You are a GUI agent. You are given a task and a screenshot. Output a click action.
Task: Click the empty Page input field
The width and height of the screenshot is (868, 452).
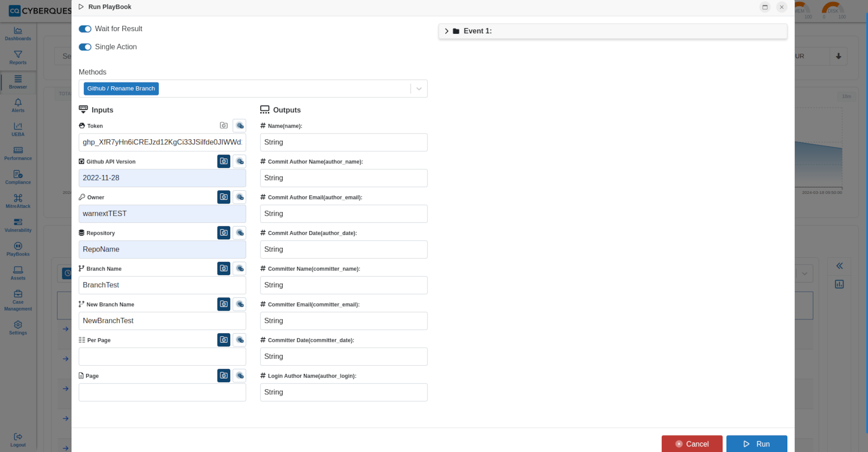pos(162,392)
